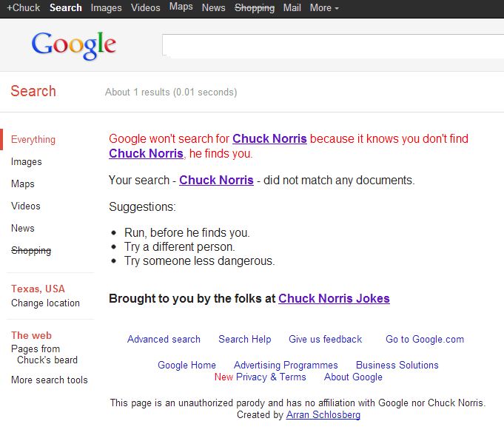Viewport: 504px width, 441px height.
Task: Open Mail from the top bar
Action: (292, 7)
